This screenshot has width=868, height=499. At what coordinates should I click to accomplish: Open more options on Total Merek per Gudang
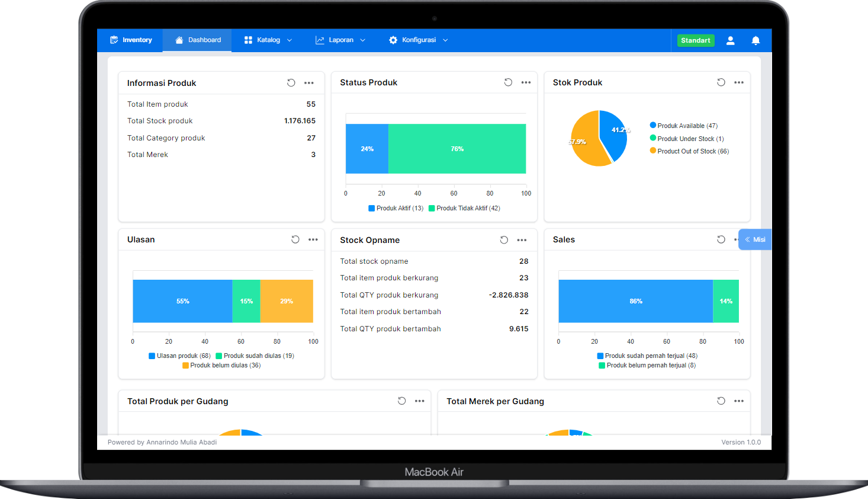coord(738,401)
